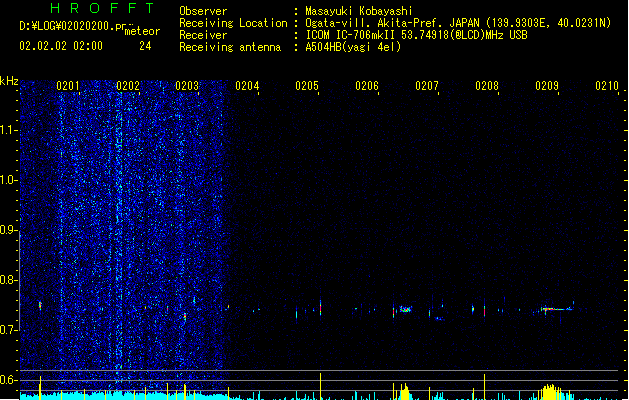Click the tall yellow spike below 0205
This screenshot has height=400, width=629.
point(320,386)
